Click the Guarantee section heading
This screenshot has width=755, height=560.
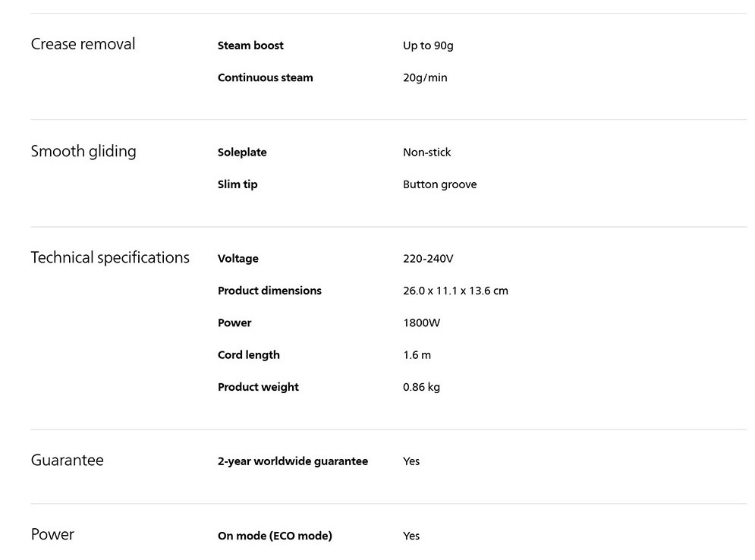click(67, 460)
